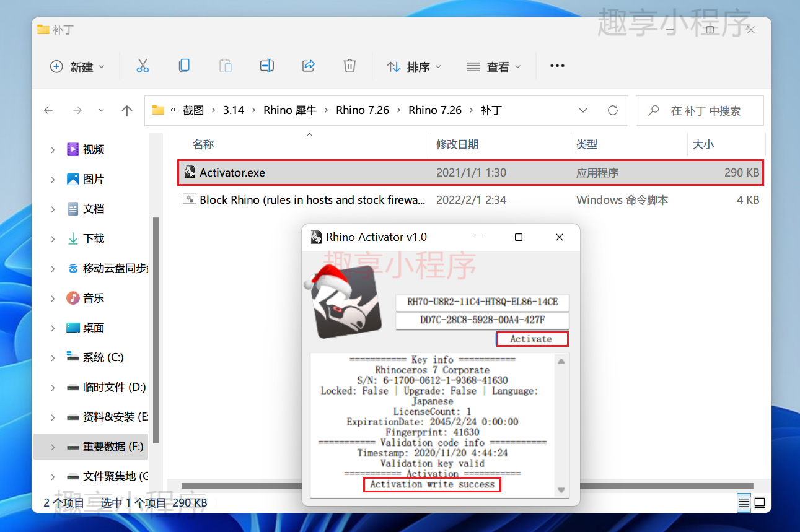Click the search box 在 补丁 中搜索

pos(700,111)
